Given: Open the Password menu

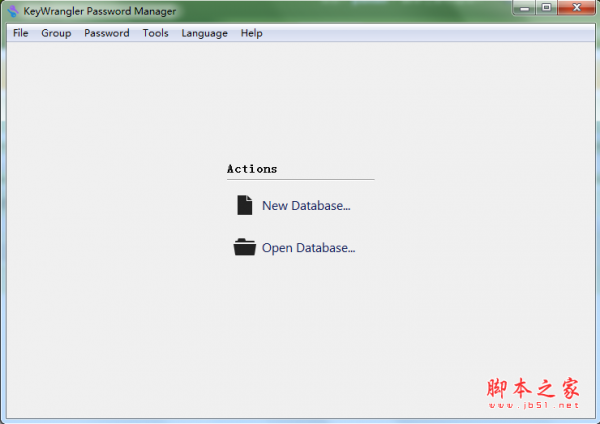Looking at the screenshot, I should [x=107, y=33].
